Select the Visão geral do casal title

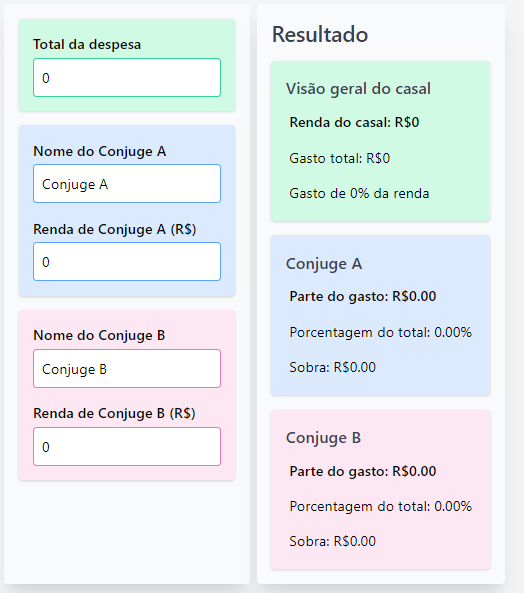(358, 89)
